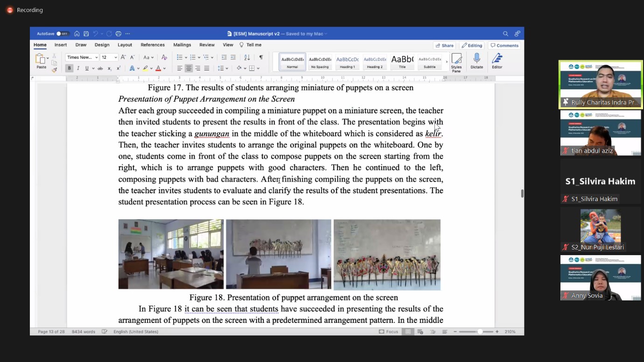The width and height of the screenshot is (644, 362).
Task: Open the Styles Pane
Action: coord(456,63)
